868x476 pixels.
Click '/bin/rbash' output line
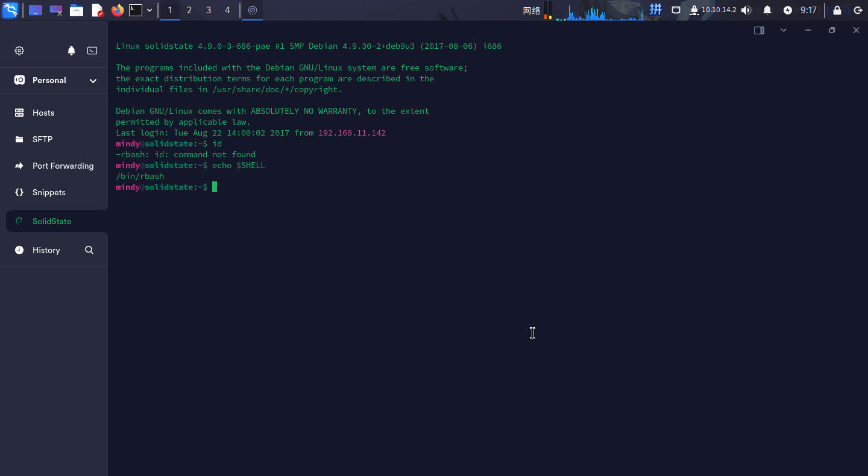click(140, 176)
